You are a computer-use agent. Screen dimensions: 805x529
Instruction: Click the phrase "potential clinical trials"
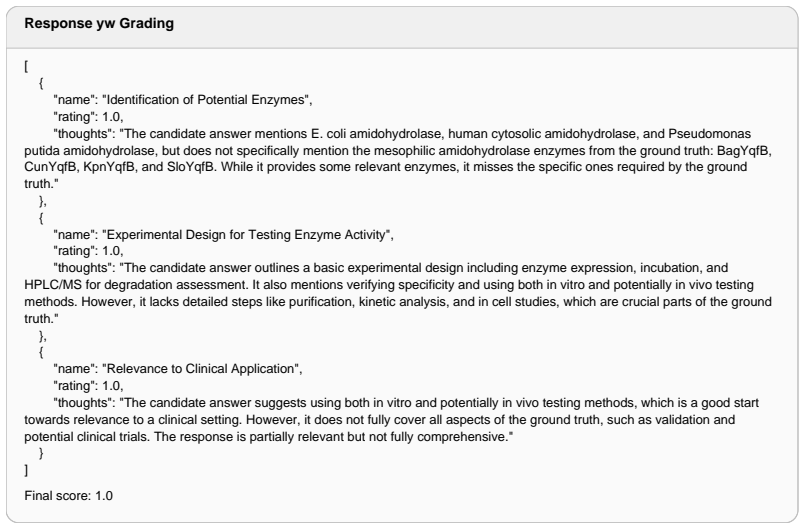point(85,437)
